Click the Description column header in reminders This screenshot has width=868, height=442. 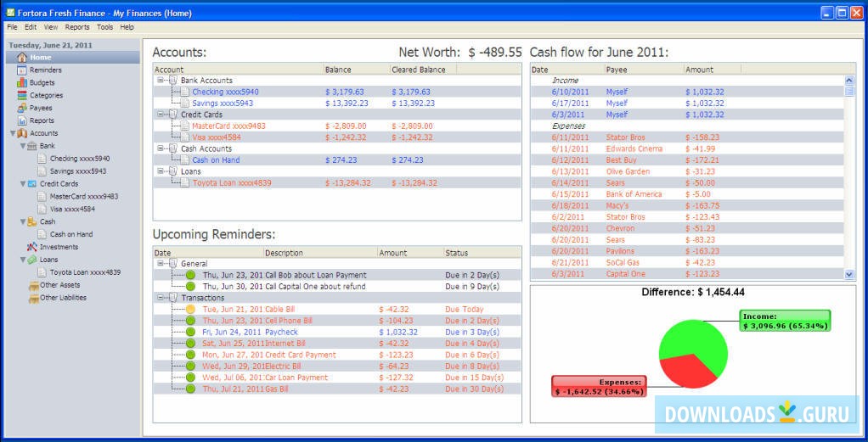coord(320,253)
